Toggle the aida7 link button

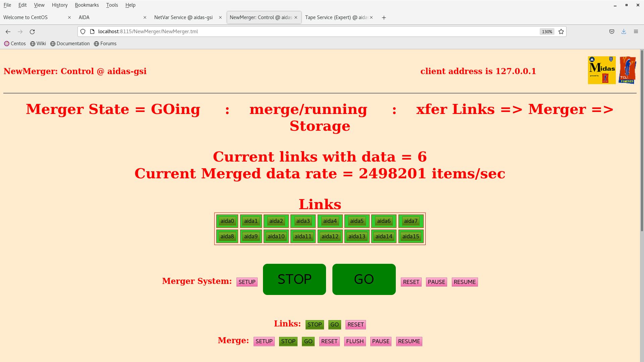coord(411,221)
